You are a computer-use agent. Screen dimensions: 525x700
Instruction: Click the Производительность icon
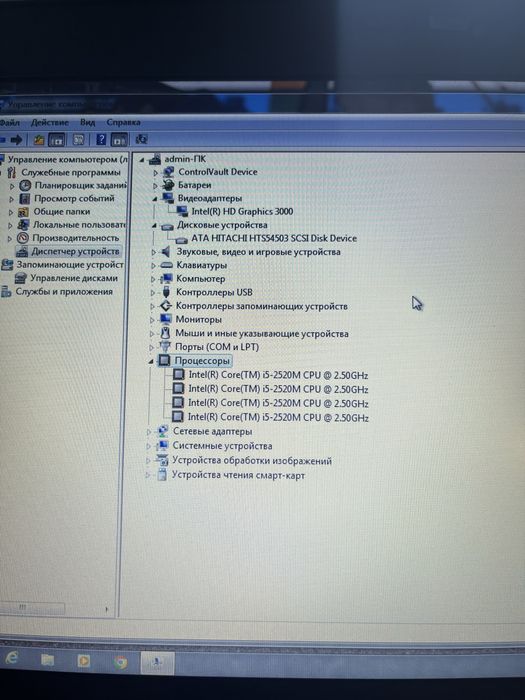[23, 238]
